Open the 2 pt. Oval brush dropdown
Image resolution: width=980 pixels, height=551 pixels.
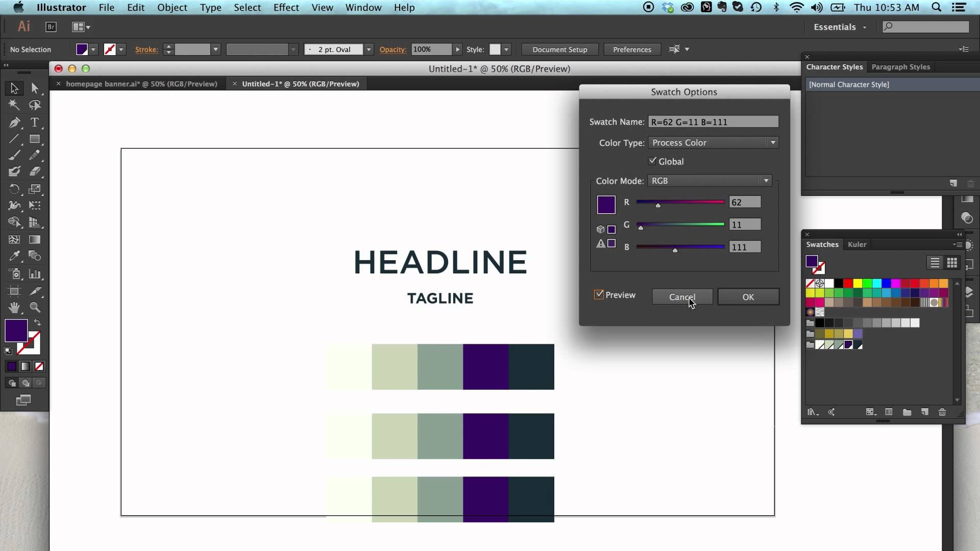369,49
